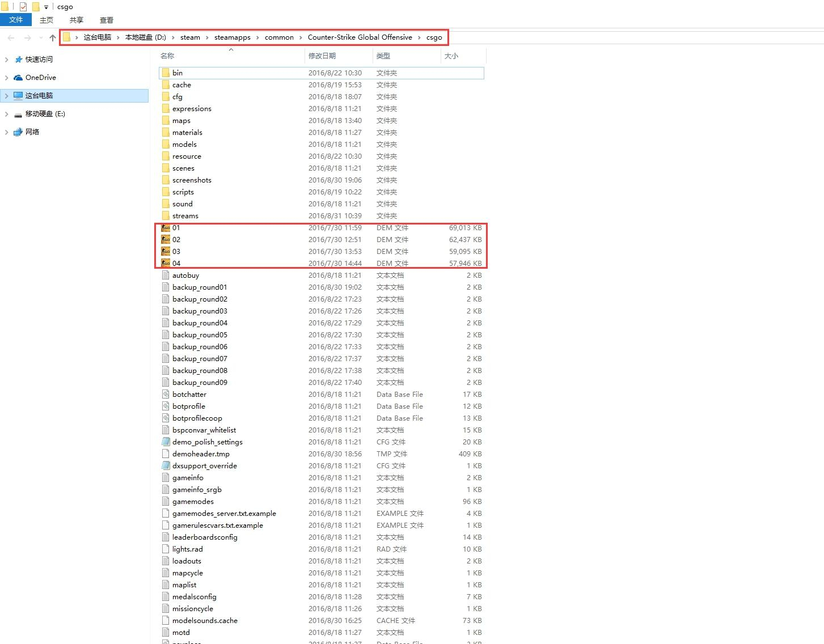The image size is (824, 644).
Task: Open the 主页 ribbon tab
Action: point(47,20)
